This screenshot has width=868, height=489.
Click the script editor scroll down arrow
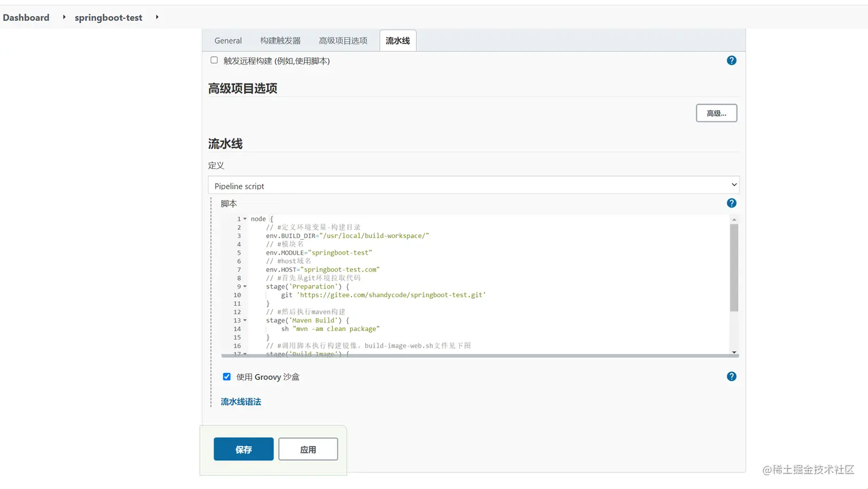click(x=734, y=352)
